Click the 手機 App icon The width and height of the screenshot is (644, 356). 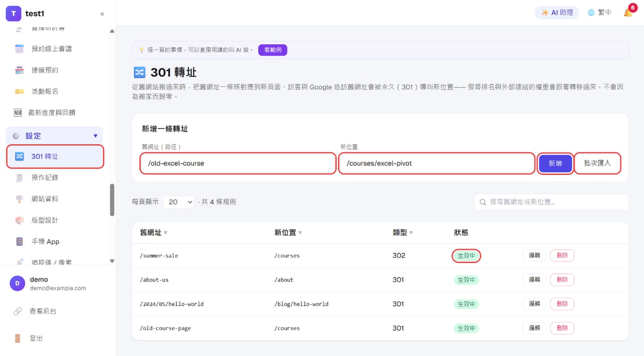[19, 242]
